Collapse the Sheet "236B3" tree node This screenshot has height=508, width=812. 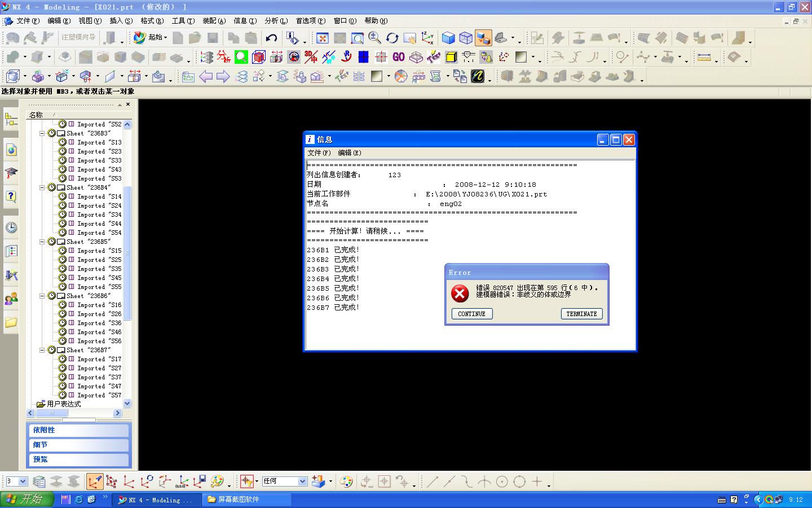tap(42, 134)
